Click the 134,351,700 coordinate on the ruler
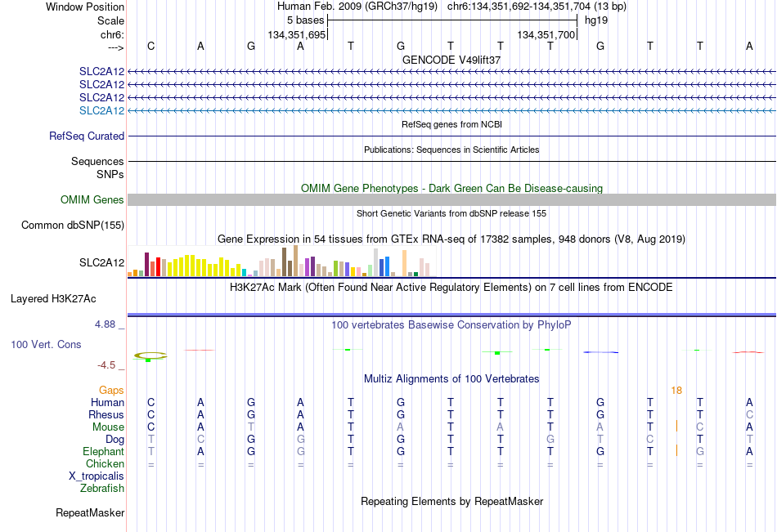Screen dimensions: 777x532 546,34
